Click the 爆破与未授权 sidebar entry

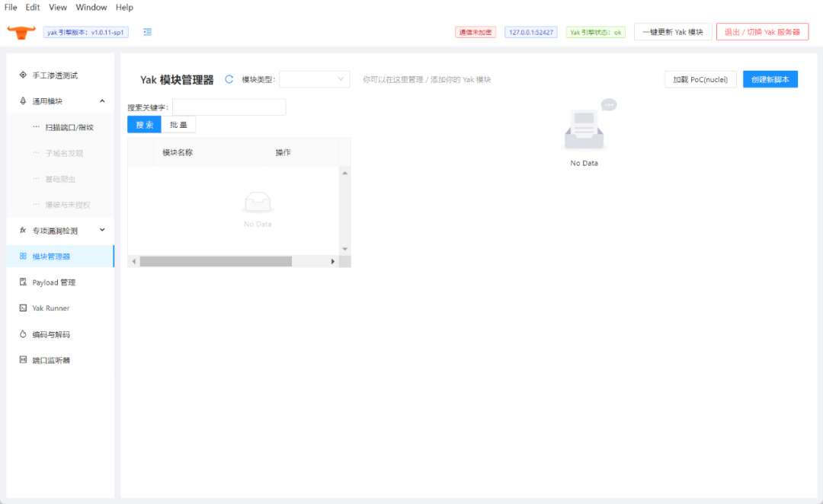click(x=60, y=205)
